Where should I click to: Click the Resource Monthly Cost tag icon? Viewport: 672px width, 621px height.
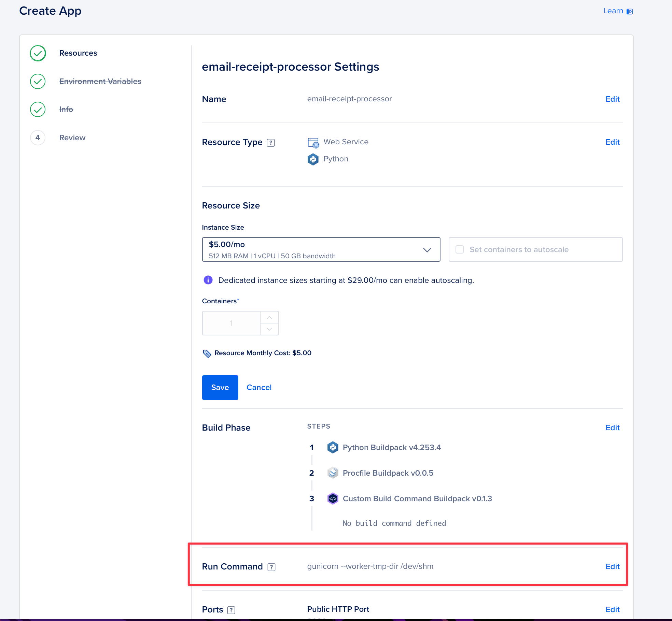point(207,353)
